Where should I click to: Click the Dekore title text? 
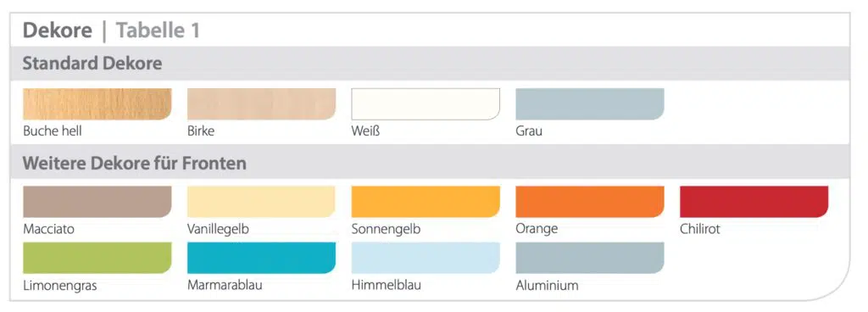57,31
